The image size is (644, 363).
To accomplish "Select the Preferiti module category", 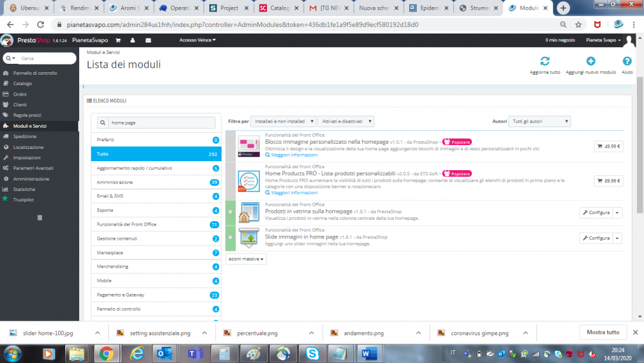I will (x=156, y=140).
